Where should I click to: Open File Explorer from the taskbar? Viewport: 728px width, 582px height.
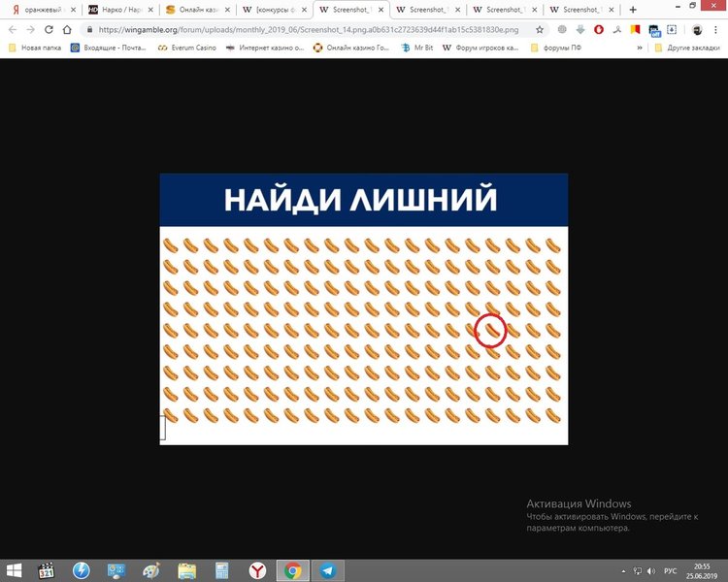point(187,570)
